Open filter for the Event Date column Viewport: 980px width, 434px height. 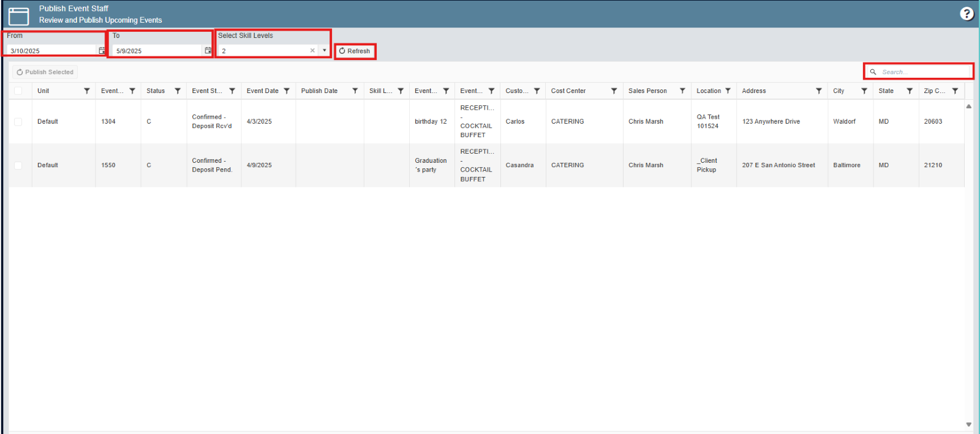(x=287, y=91)
